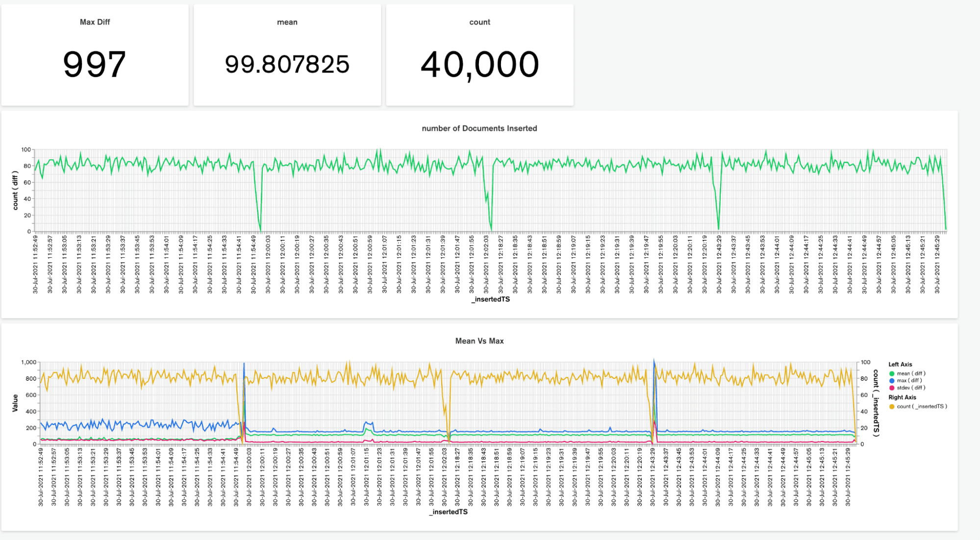The height and width of the screenshot is (540, 980).
Task: Click the blue max (diff) legend dot
Action: (892, 381)
